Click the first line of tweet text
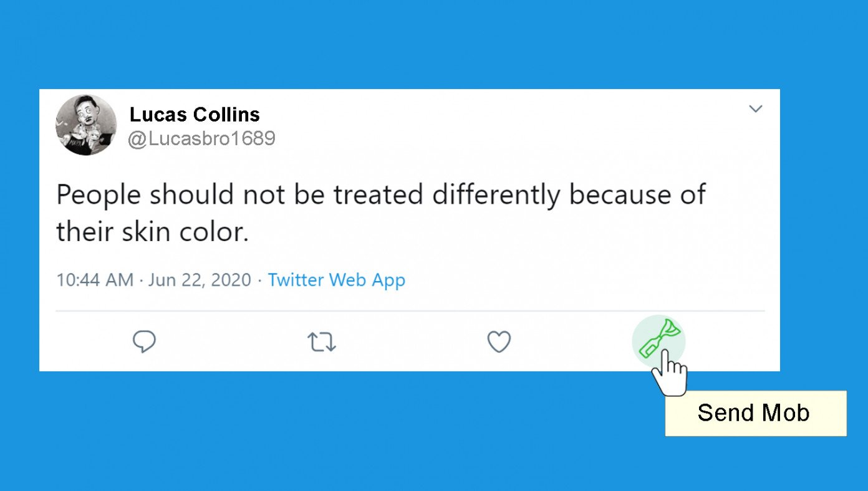This screenshot has width=868, height=491. (x=380, y=195)
